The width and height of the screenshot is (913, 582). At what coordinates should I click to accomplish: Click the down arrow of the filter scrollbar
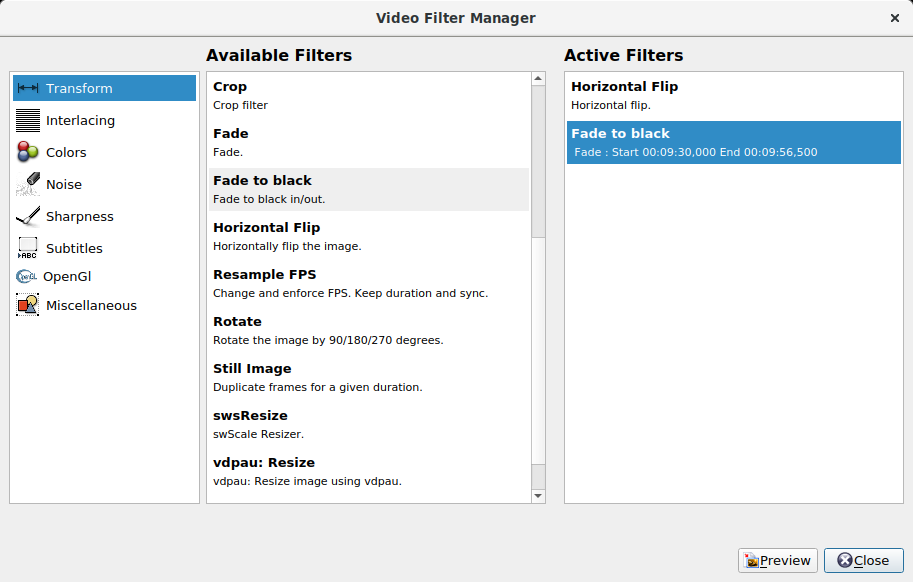[x=538, y=495]
